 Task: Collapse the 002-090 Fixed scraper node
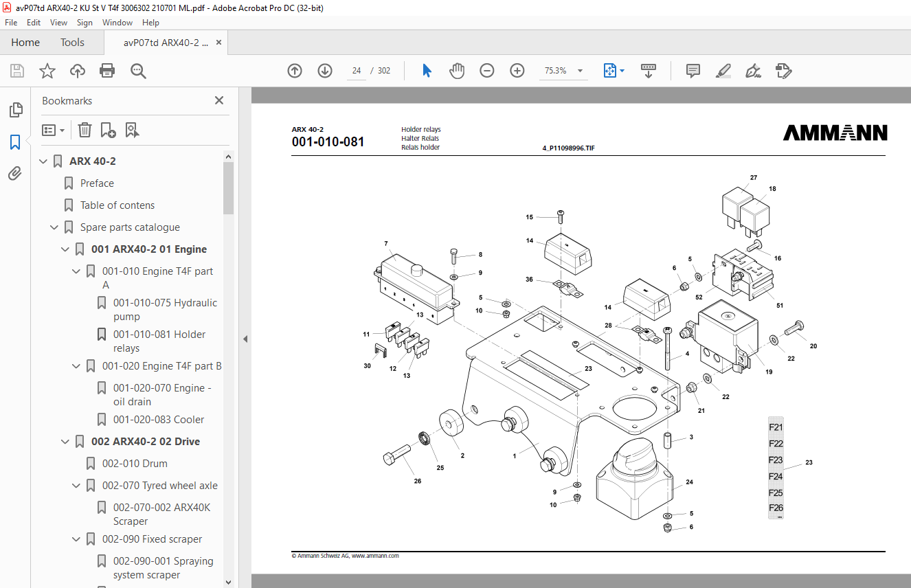point(77,539)
